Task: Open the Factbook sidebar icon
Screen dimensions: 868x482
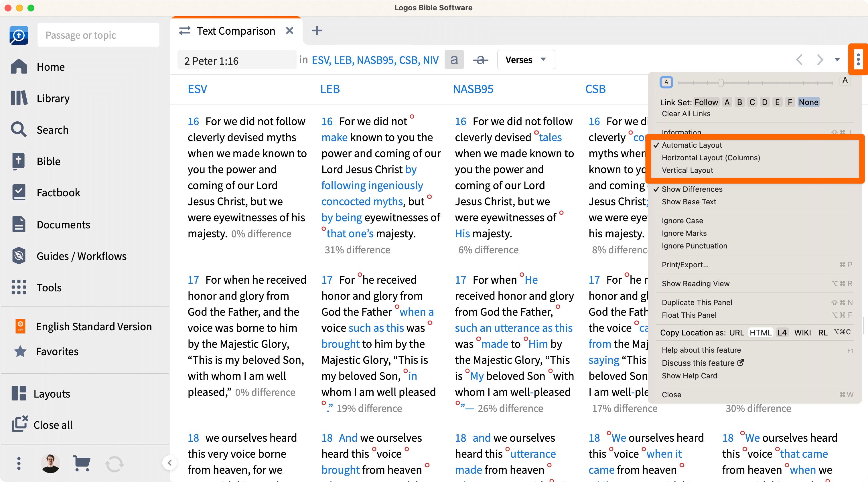Action: [x=19, y=192]
